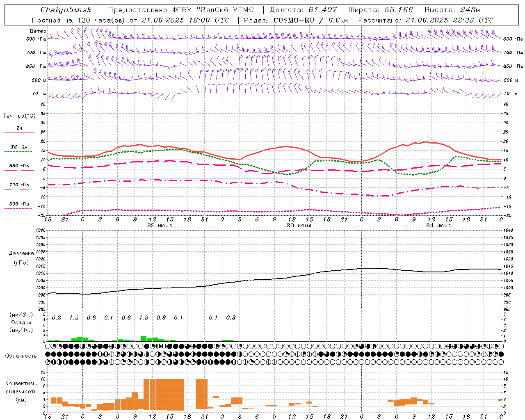Select the 0.3 precipitation amount

tap(231, 318)
